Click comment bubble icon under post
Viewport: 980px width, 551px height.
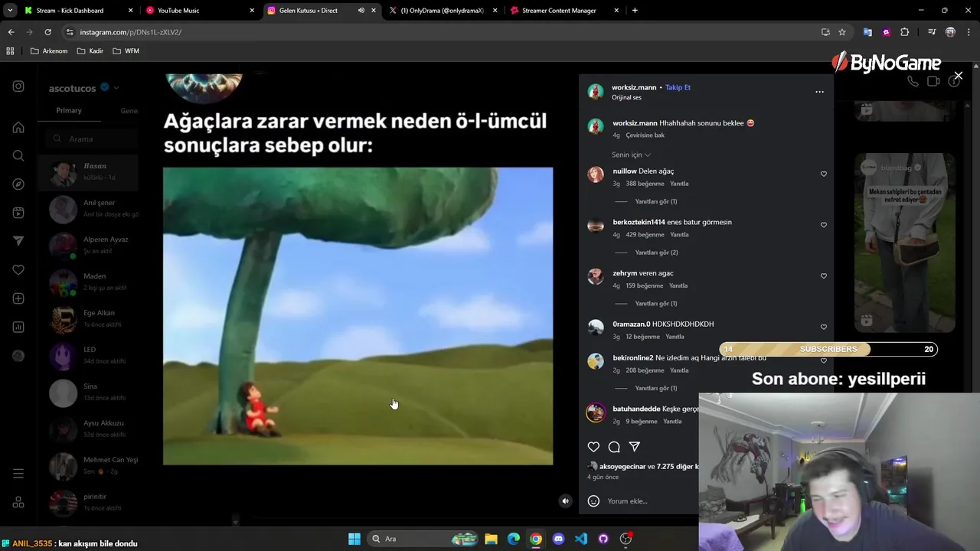point(614,447)
